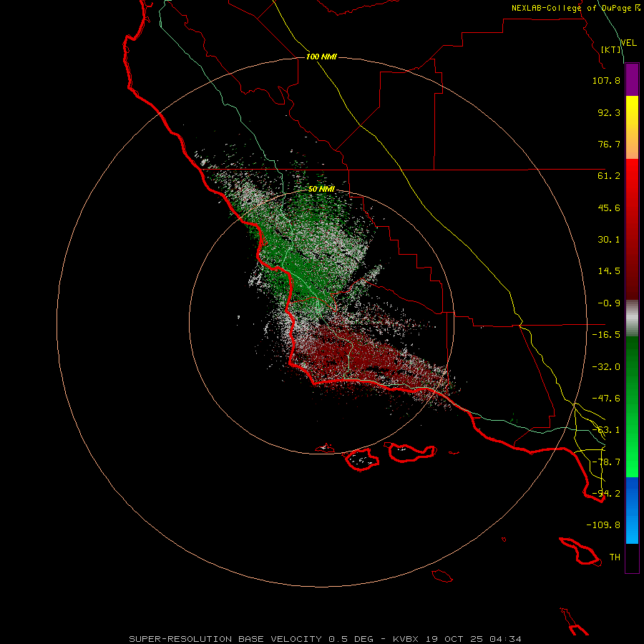644x644 pixels.
Task: Select the -32.0 legend value
Action: (606, 367)
